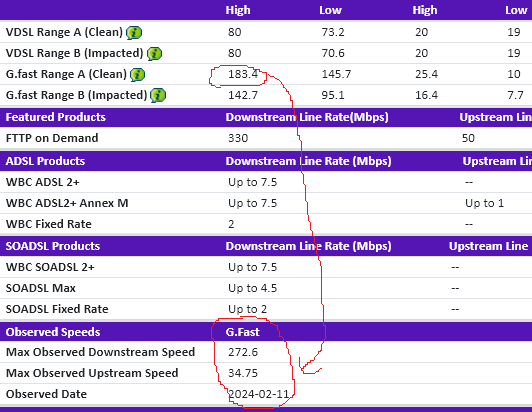Click the WBC ADSL2+ Annex M row
This screenshot has width=532, height=412.
pyautogui.click(x=266, y=203)
